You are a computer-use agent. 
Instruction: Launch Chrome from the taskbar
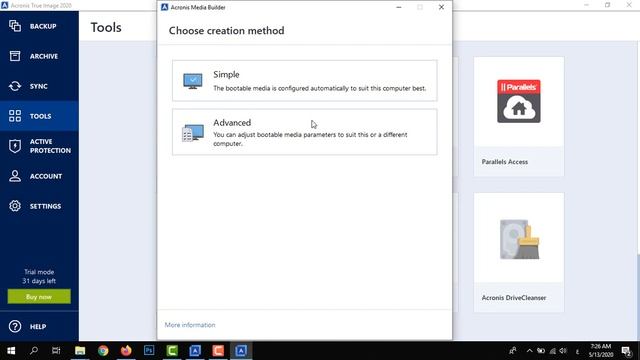coord(103,351)
